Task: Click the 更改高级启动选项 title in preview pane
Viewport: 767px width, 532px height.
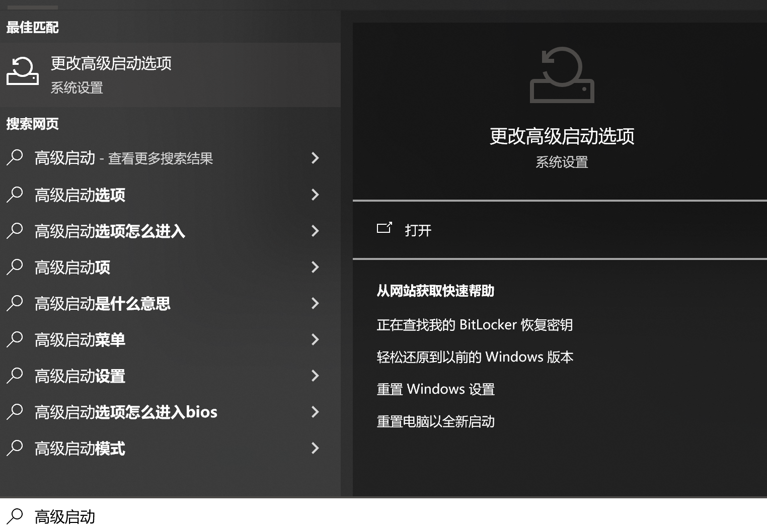Action: coord(562,136)
